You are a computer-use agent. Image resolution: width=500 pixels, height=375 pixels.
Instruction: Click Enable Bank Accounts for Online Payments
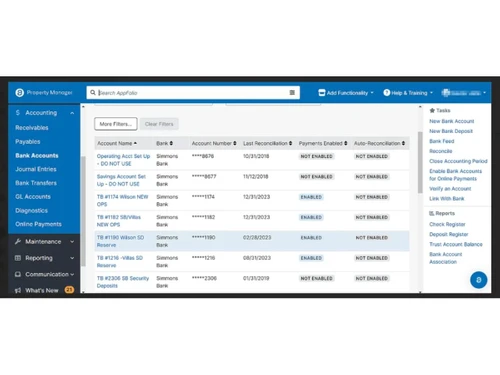coord(455,175)
